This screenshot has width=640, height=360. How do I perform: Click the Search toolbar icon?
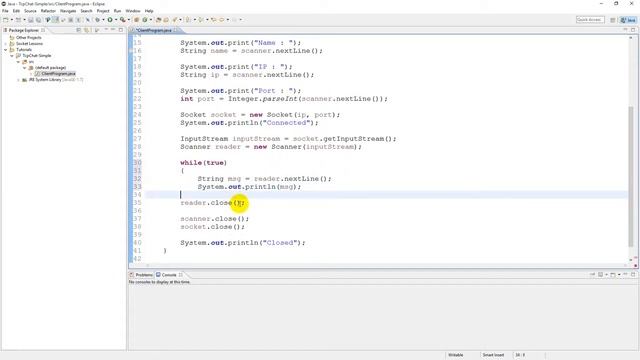tap(175, 20)
